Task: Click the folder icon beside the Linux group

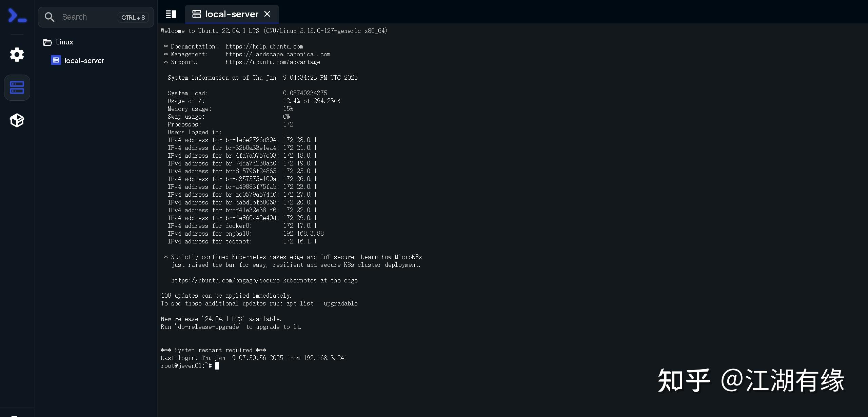Action: (47, 42)
